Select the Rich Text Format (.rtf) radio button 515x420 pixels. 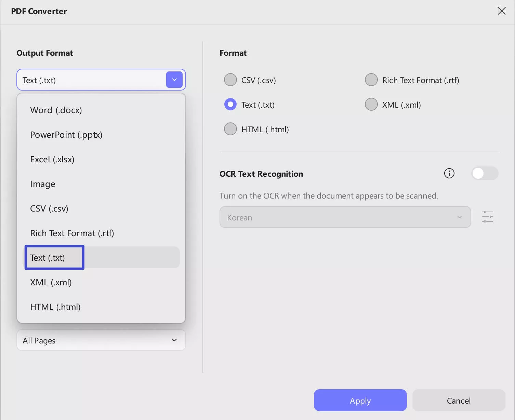pyautogui.click(x=371, y=80)
